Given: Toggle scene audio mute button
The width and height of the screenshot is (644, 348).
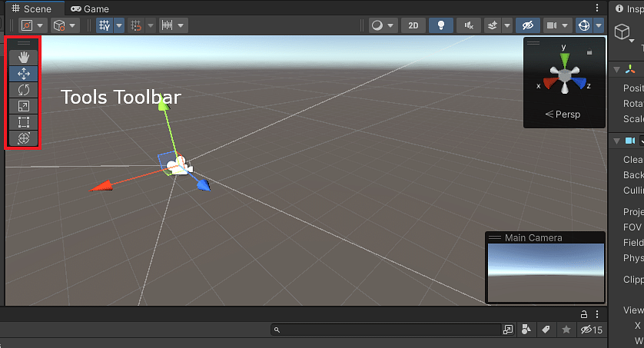Looking at the screenshot, I should point(469,25).
